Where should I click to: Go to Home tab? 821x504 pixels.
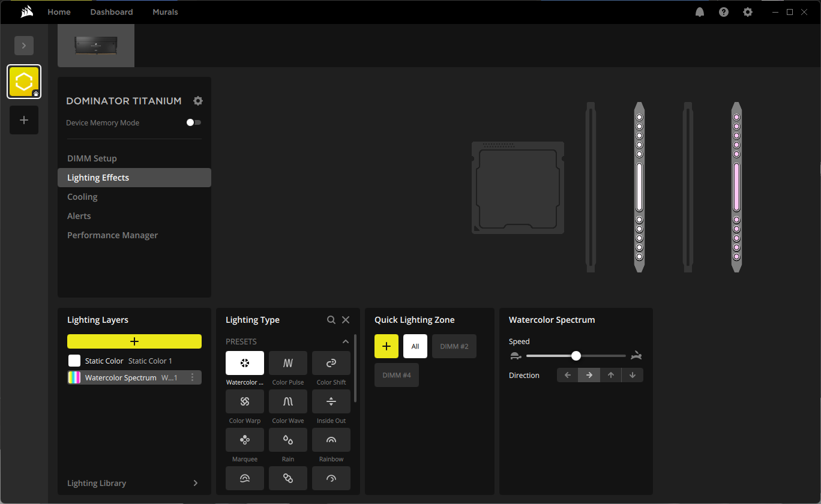[59, 12]
